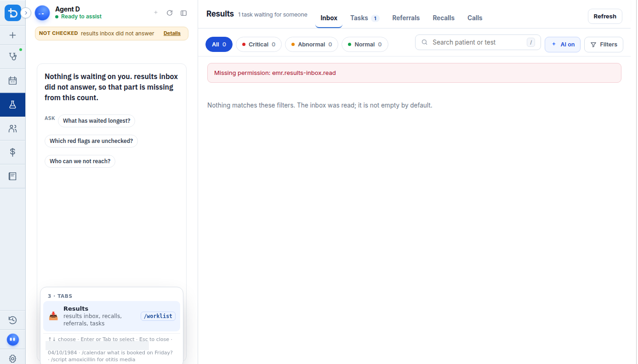Viewport: 638px width, 364px height.
Task: Click the Search patient or test field
Action: (x=478, y=42)
